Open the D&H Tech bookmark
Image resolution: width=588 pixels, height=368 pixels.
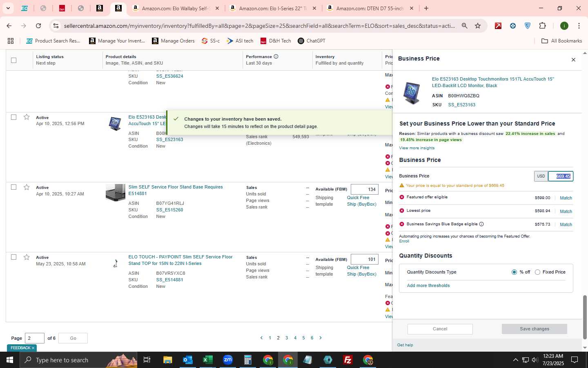276,41
